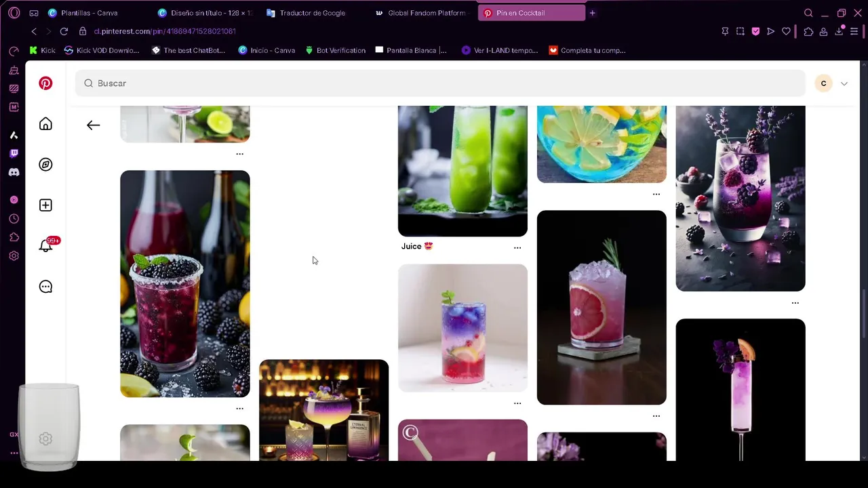The height and width of the screenshot is (488, 868).
Task: Open Pinterest notifications bell with 99+
Action: [45, 246]
